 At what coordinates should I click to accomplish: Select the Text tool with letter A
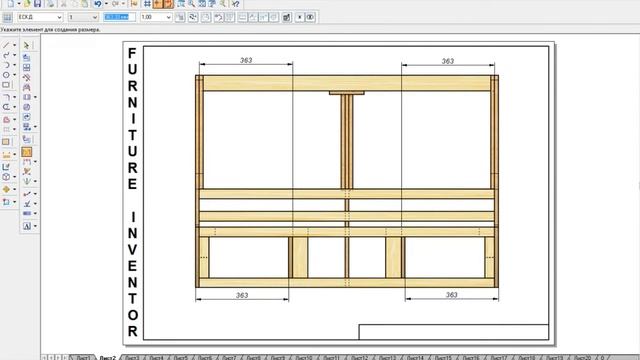point(27,226)
